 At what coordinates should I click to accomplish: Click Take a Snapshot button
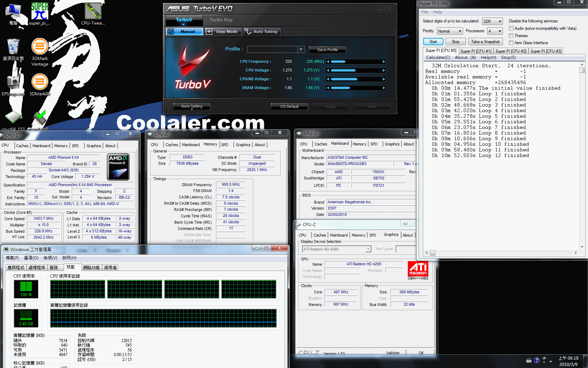[485, 42]
